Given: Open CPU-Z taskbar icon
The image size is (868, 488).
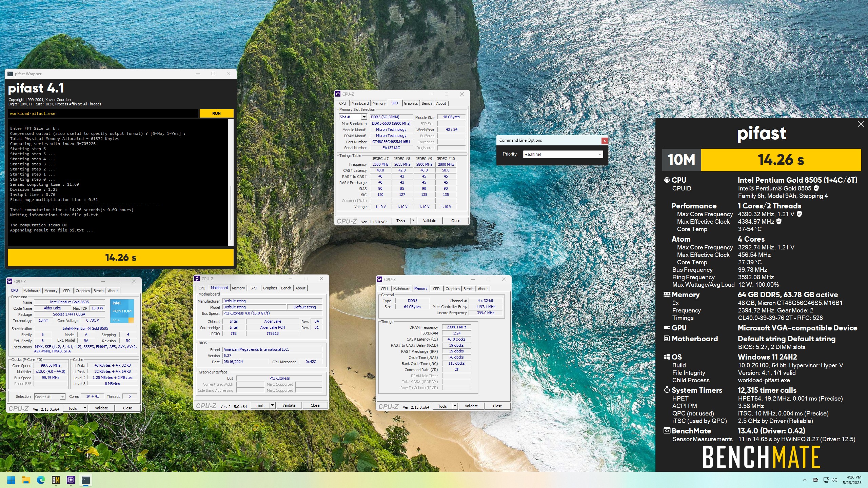Looking at the screenshot, I should pyautogui.click(x=71, y=480).
